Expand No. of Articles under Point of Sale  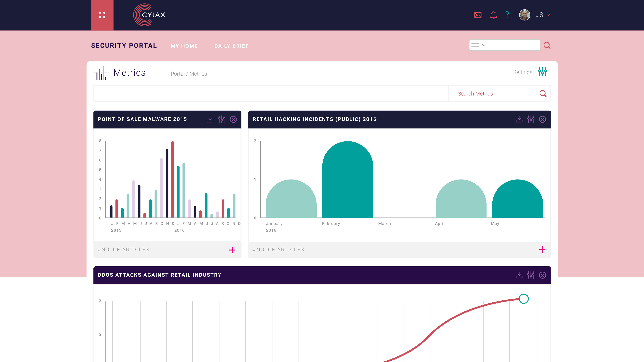pos(232,250)
